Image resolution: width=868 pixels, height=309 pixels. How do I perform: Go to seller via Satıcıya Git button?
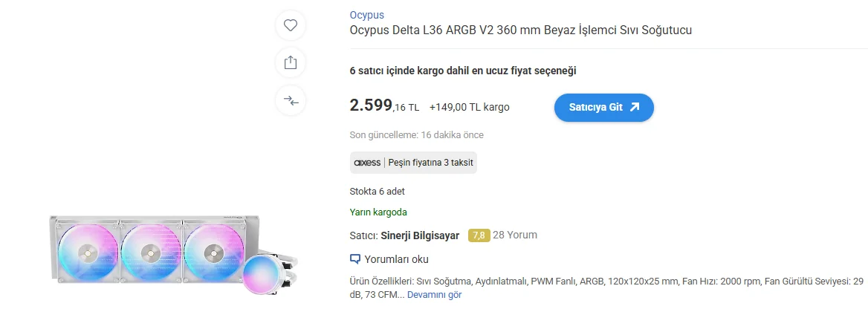[604, 108]
